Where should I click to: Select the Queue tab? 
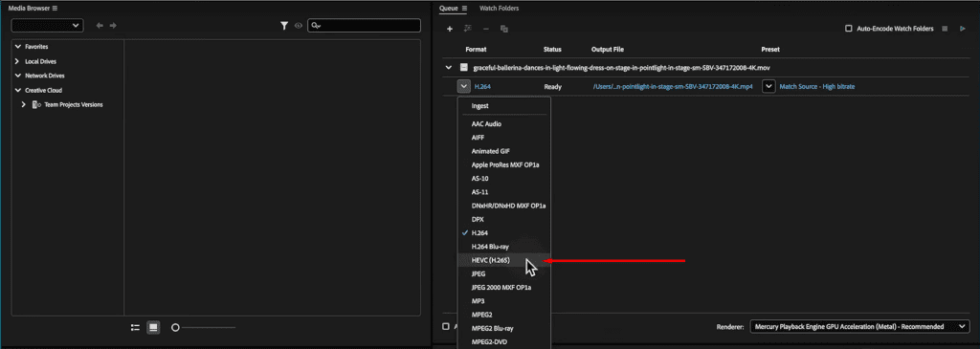[450, 8]
